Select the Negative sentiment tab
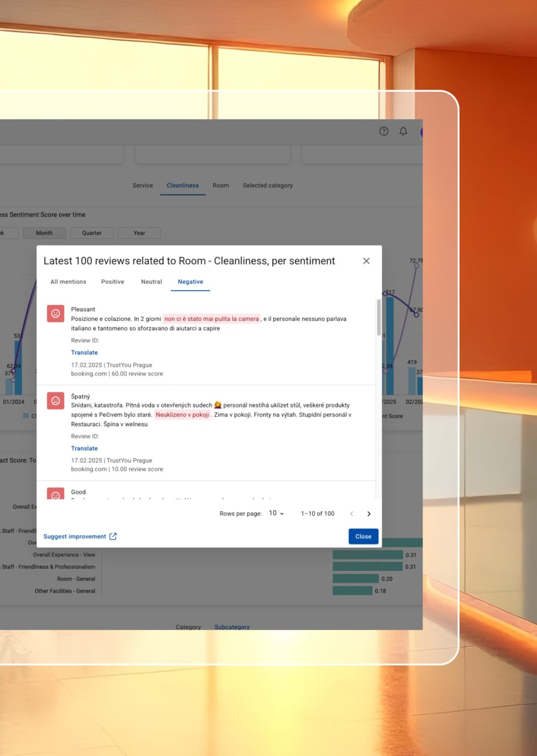 [x=190, y=282]
